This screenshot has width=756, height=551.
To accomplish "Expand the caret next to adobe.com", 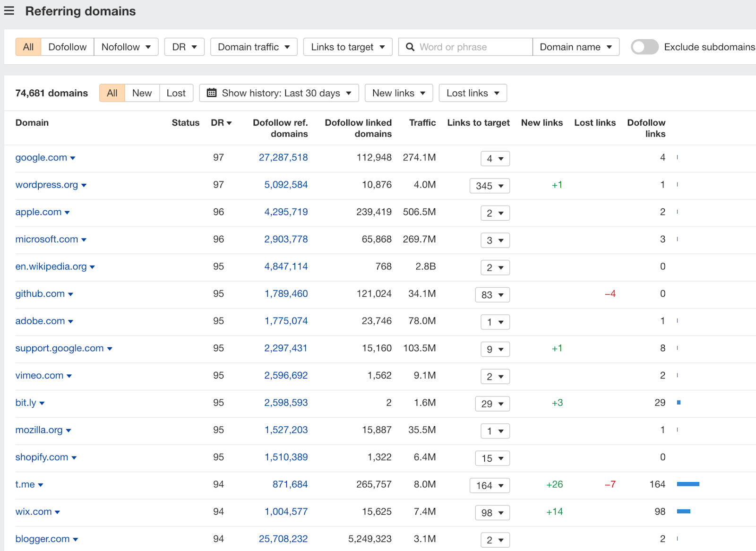I will pyautogui.click(x=70, y=322).
